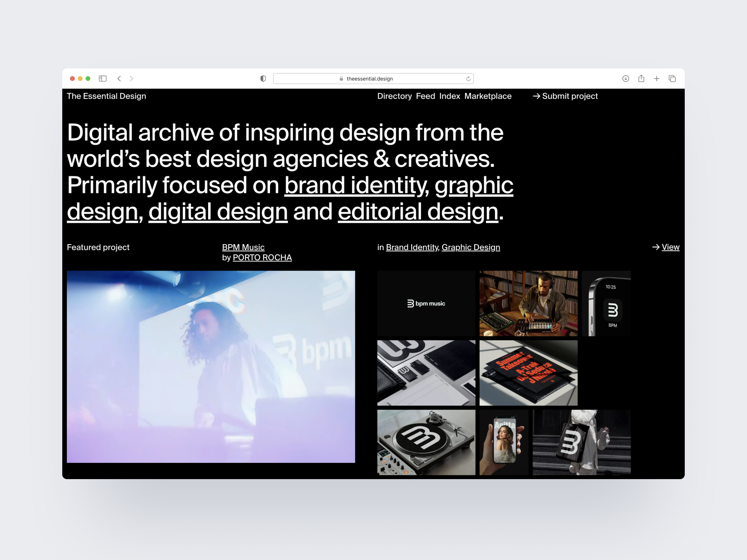Go back with the browser back arrow
The width and height of the screenshot is (747, 560).
119,79
